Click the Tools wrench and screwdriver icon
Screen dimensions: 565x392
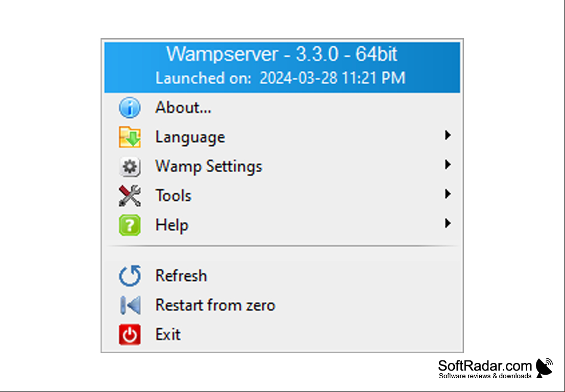click(130, 196)
